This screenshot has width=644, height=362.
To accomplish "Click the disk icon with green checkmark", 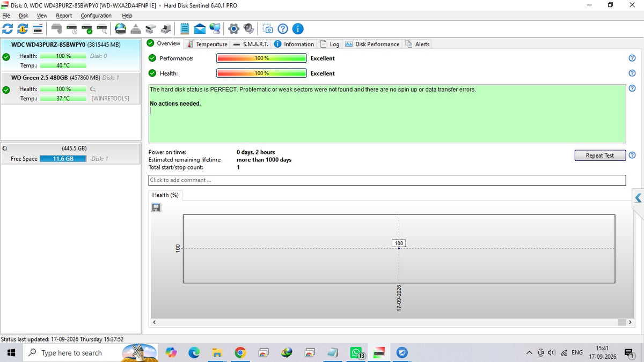I will coord(87,28).
